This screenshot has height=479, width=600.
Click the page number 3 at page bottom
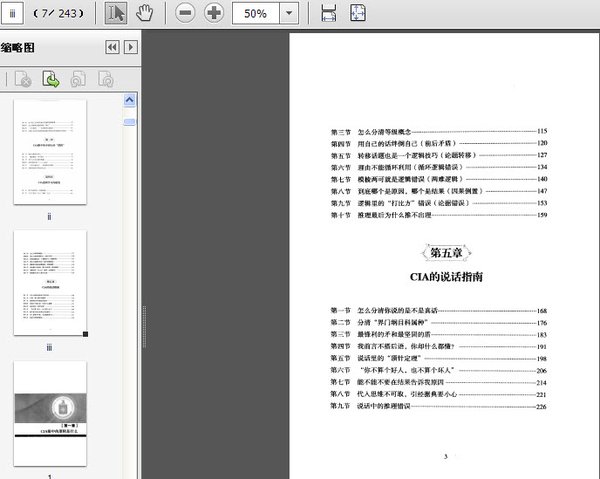445,456
